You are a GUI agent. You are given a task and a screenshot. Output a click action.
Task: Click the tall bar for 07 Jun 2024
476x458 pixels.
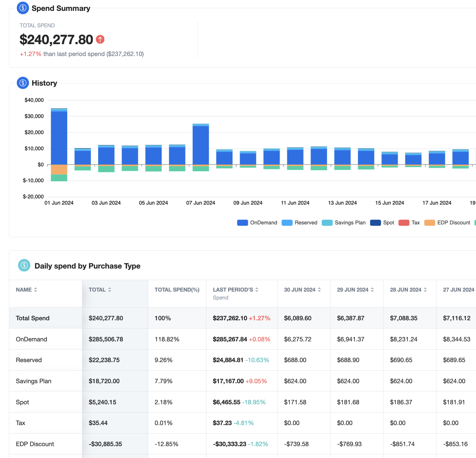point(201,145)
